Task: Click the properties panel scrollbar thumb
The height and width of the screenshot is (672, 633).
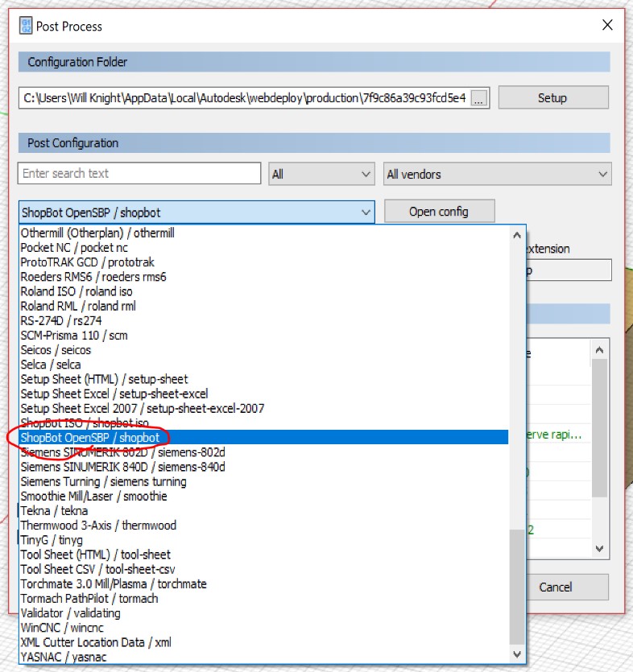Action: [x=599, y=427]
